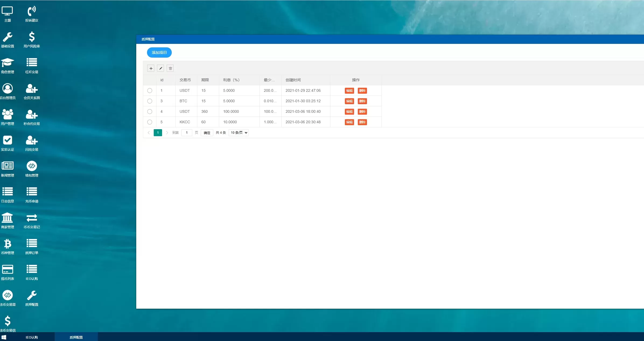Viewport: 644px width, 341px height.
Task: Open the 基础设置 wrench icon
Action: 8,37
